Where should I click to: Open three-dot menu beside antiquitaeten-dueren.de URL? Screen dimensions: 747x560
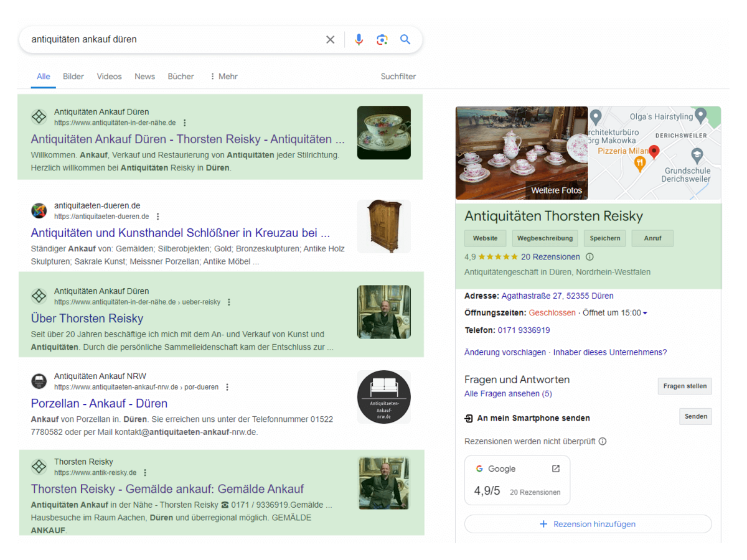click(157, 217)
